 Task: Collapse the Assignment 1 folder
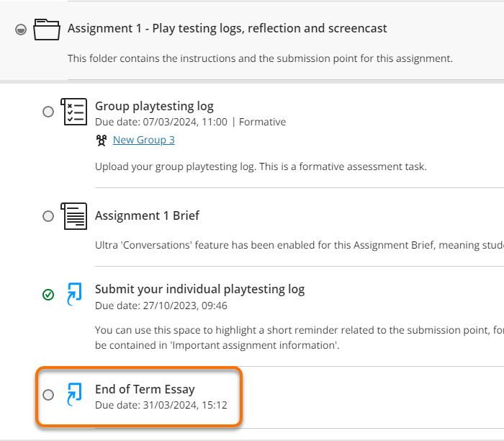22,30
